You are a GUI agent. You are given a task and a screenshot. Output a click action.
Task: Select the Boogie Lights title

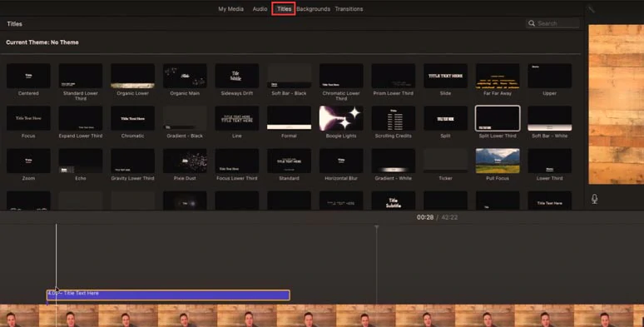click(341, 118)
